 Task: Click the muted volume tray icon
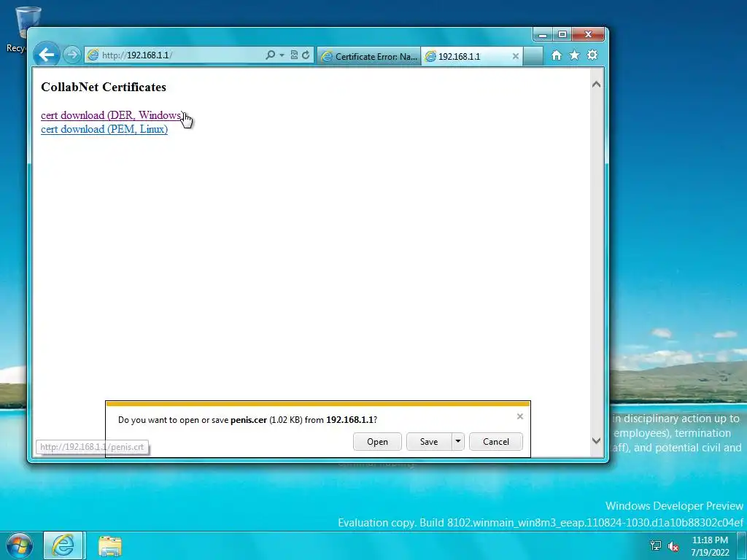tap(673, 545)
